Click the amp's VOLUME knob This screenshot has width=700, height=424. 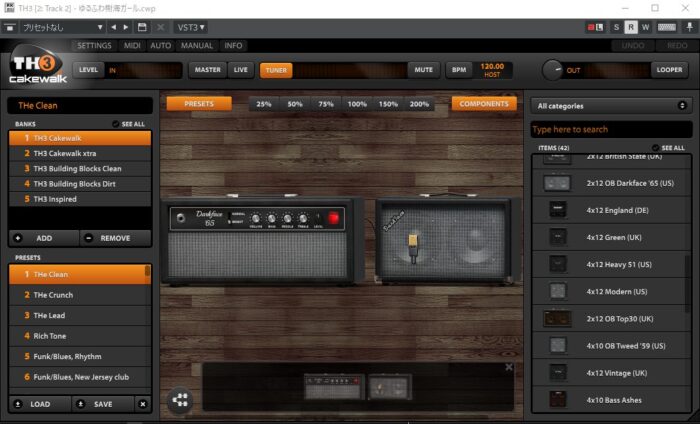pos(256,219)
